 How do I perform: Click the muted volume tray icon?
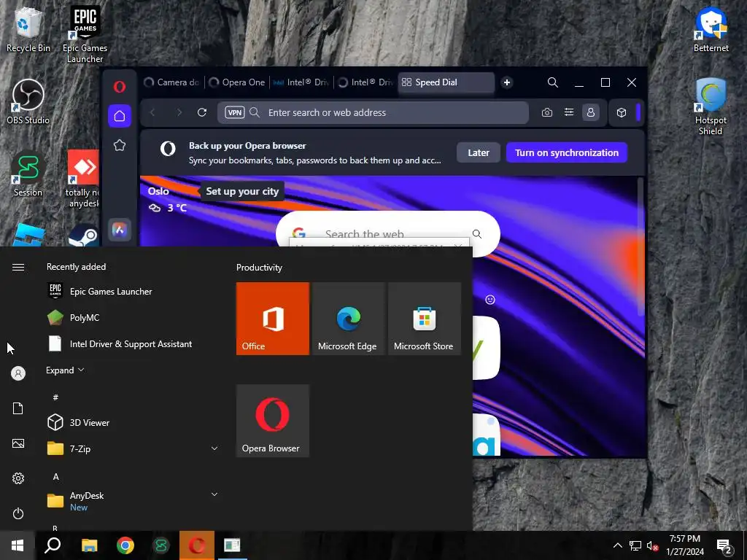pos(653,545)
